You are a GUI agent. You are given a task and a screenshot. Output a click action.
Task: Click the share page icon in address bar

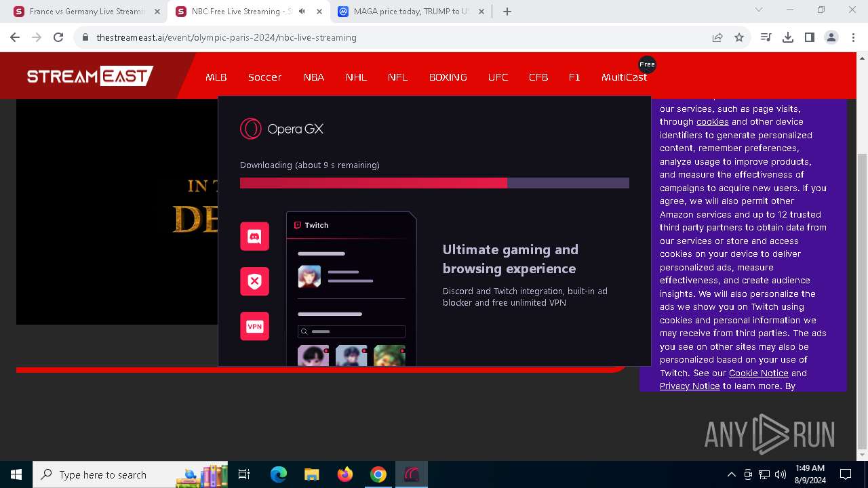(717, 37)
